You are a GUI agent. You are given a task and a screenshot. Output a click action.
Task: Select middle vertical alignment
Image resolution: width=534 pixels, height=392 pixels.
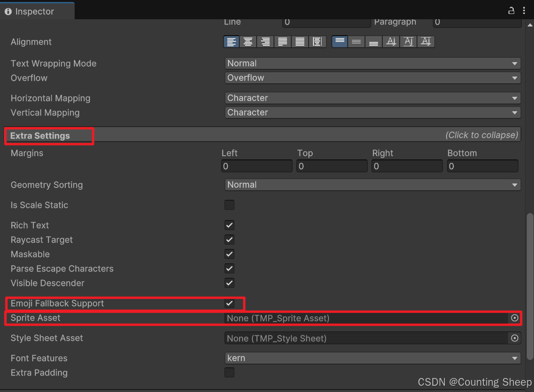point(356,41)
